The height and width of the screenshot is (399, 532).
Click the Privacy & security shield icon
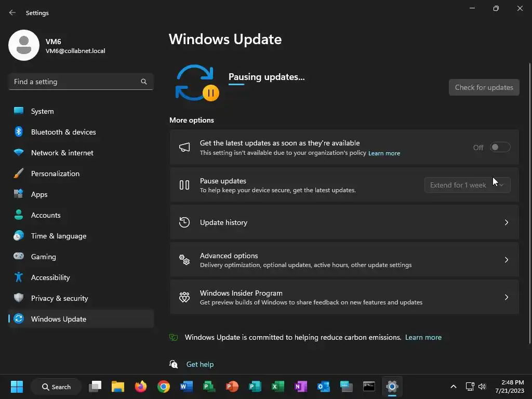19,298
